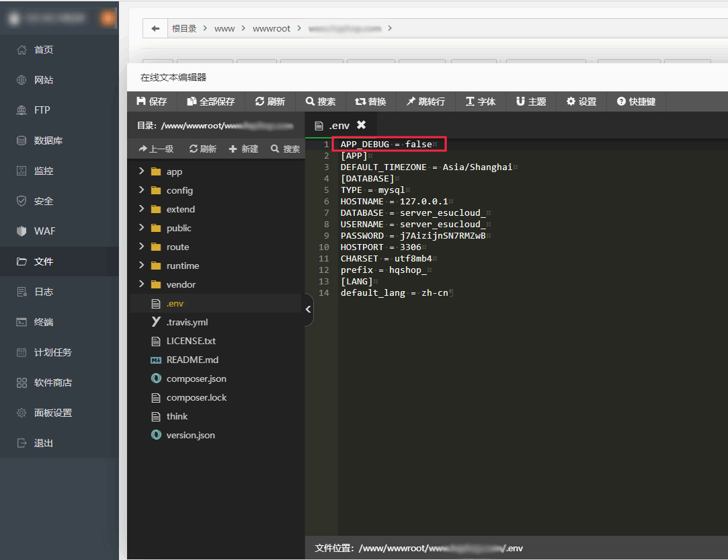Search in the file tree with 搜索
This screenshot has width=728, height=560.
tap(285, 149)
